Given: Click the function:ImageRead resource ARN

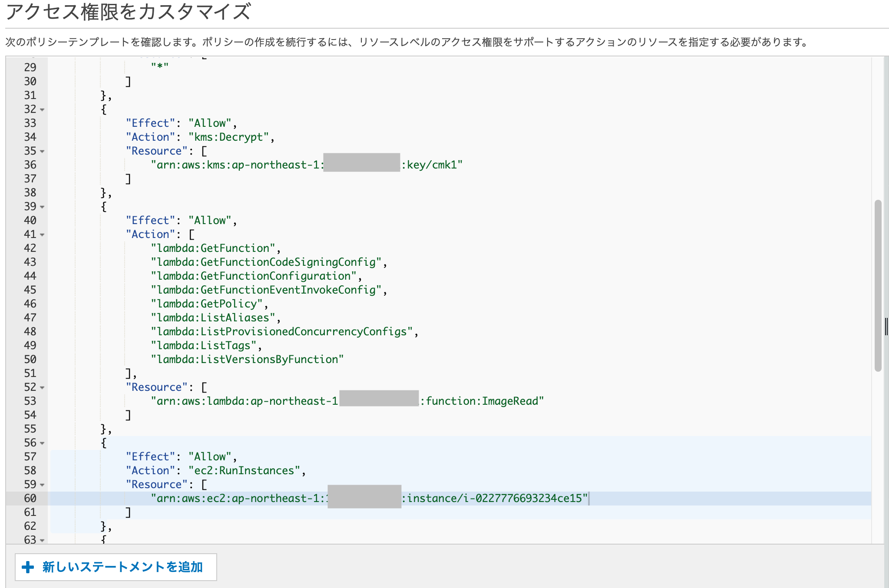Looking at the screenshot, I should point(482,401).
